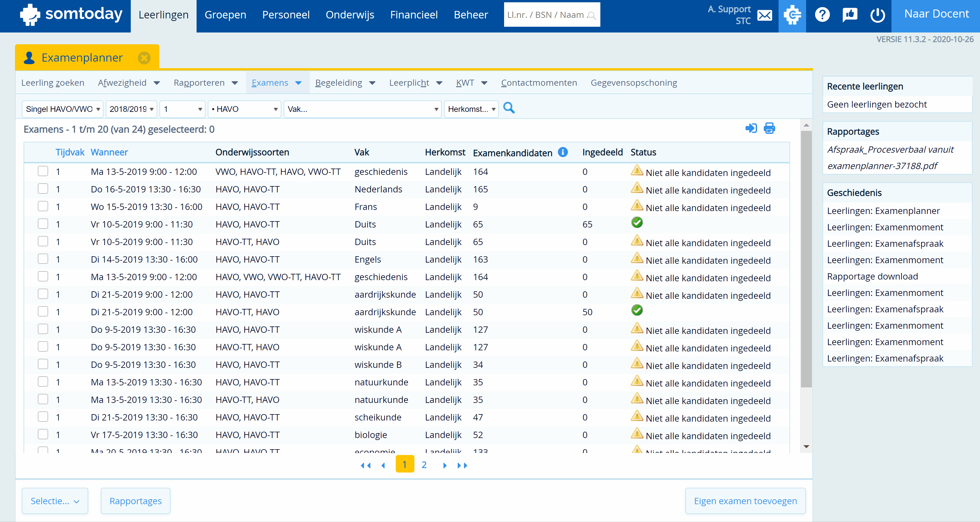Go to page 2
The height and width of the screenshot is (522, 980).
coord(424,465)
